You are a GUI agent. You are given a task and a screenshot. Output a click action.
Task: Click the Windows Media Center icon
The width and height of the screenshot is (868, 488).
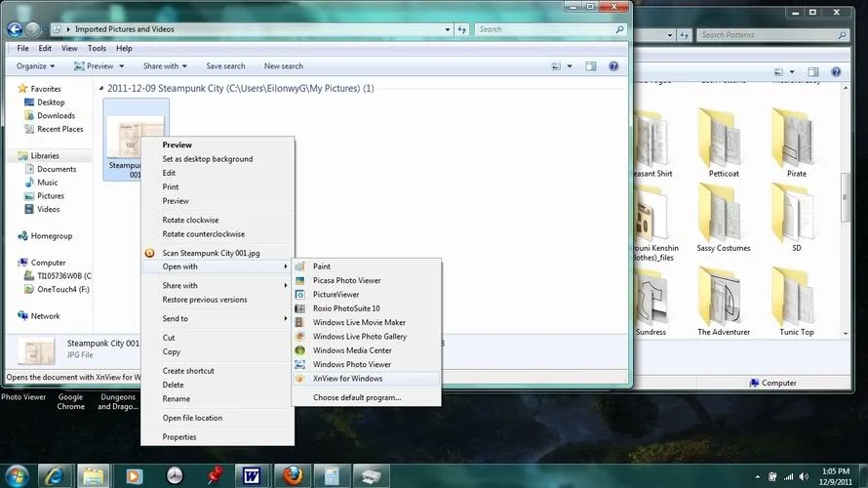point(299,350)
